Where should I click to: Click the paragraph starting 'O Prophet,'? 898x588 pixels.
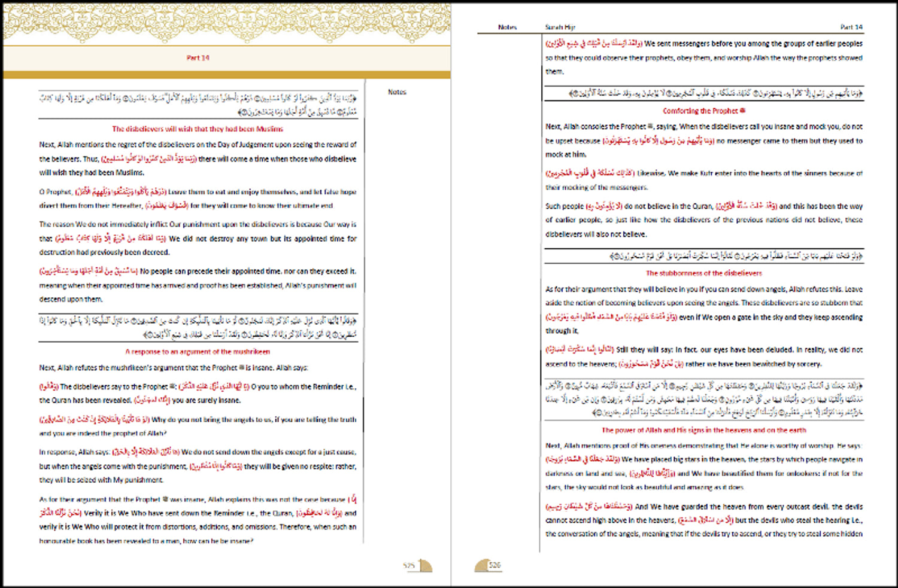[198, 199]
